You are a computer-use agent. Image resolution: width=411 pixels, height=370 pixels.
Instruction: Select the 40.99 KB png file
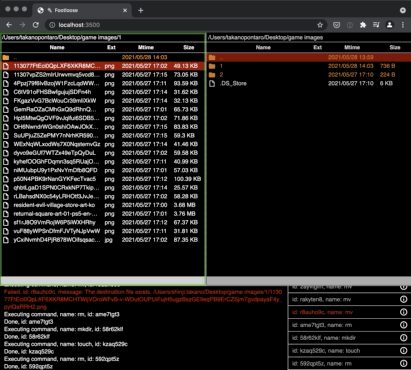(x=103, y=162)
